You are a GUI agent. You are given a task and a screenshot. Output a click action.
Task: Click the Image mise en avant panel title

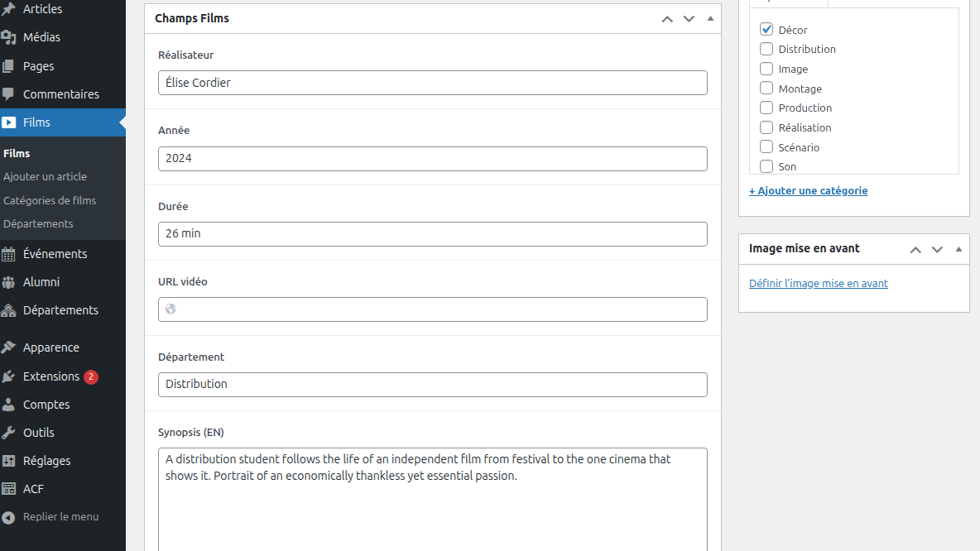click(804, 249)
